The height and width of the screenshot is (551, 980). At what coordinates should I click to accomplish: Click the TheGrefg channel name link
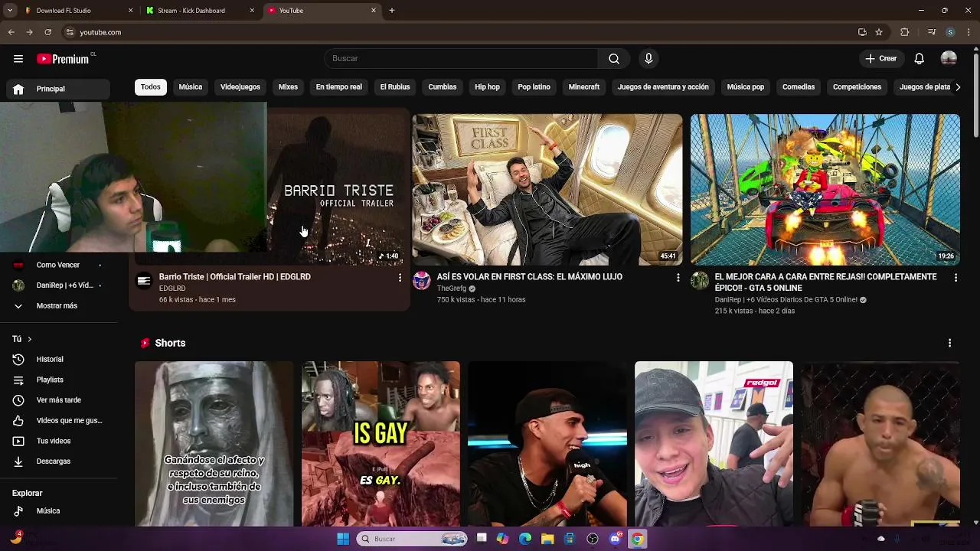(x=452, y=289)
